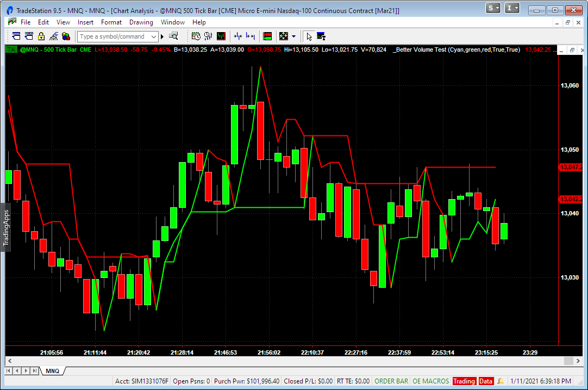This screenshot has height=390, width=588.
Task: Minimize the inner chart window
Action: [x=561, y=50]
